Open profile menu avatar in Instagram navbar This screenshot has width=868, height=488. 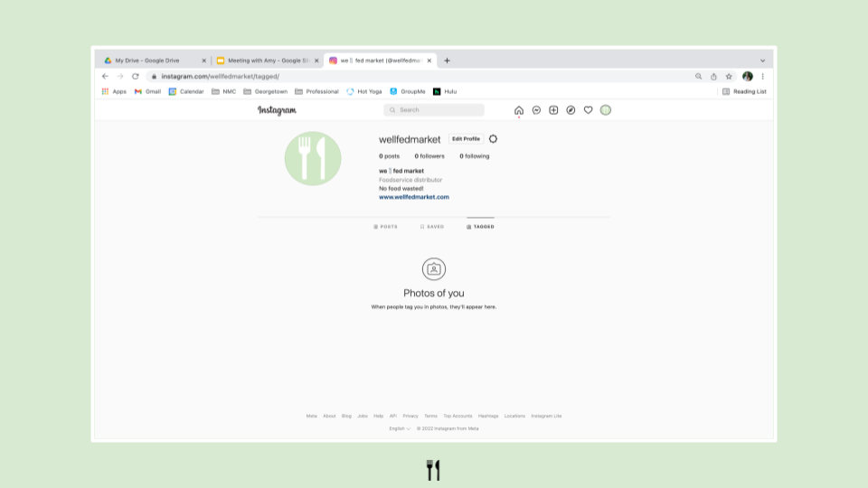tap(606, 110)
